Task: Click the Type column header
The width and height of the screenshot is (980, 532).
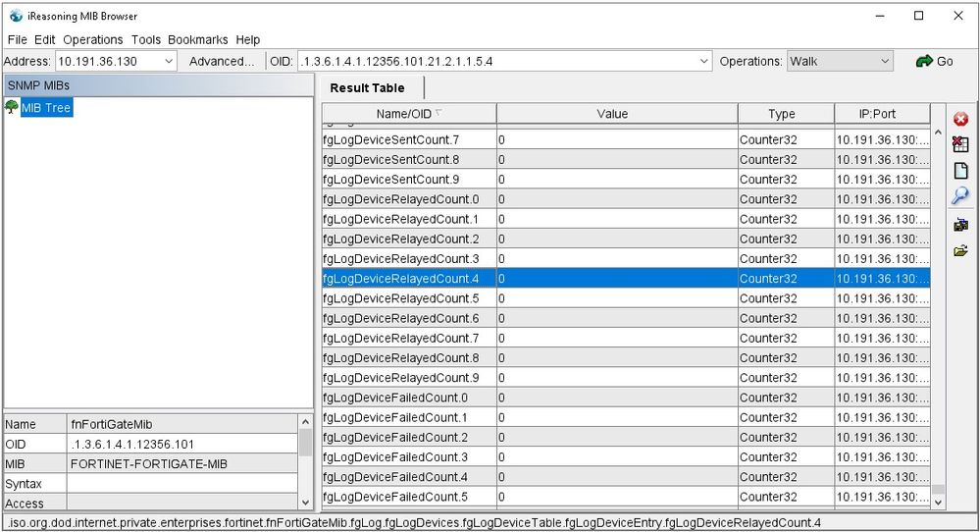Action: pos(786,114)
